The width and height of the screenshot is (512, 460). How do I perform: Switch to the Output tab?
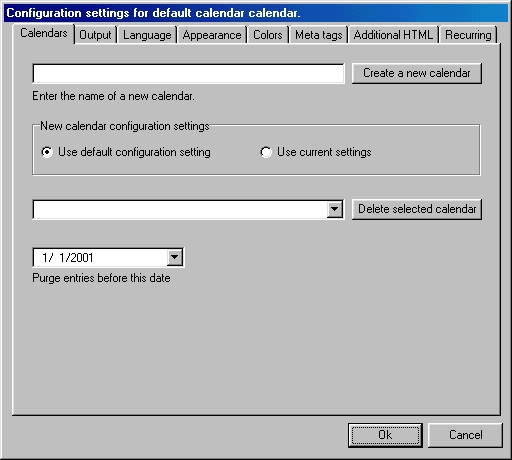[95, 35]
